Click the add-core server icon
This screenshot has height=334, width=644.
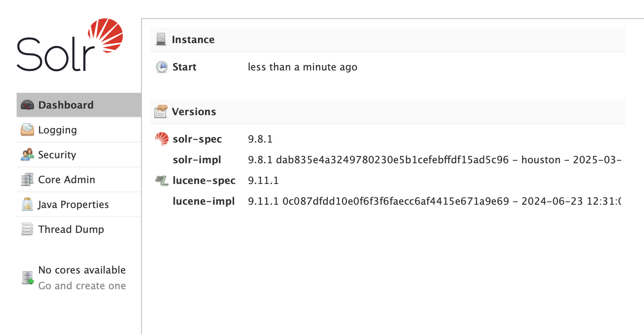point(28,278)
